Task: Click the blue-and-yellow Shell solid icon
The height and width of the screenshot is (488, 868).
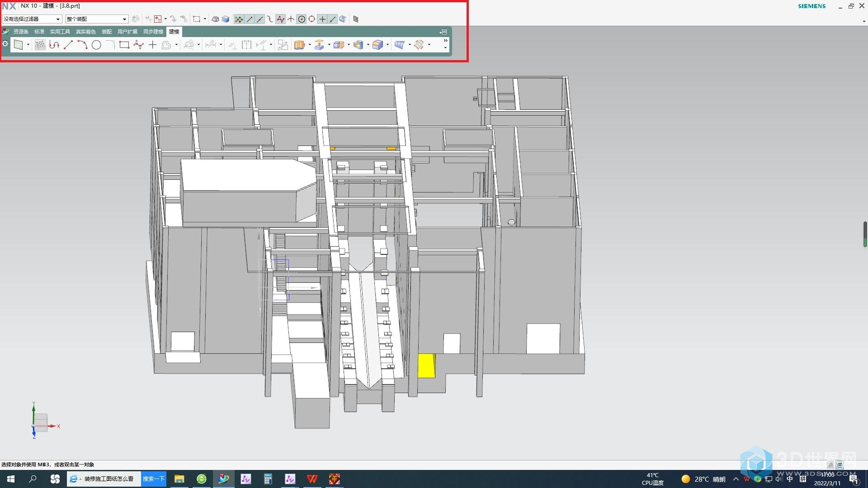Action: [358, 45]
